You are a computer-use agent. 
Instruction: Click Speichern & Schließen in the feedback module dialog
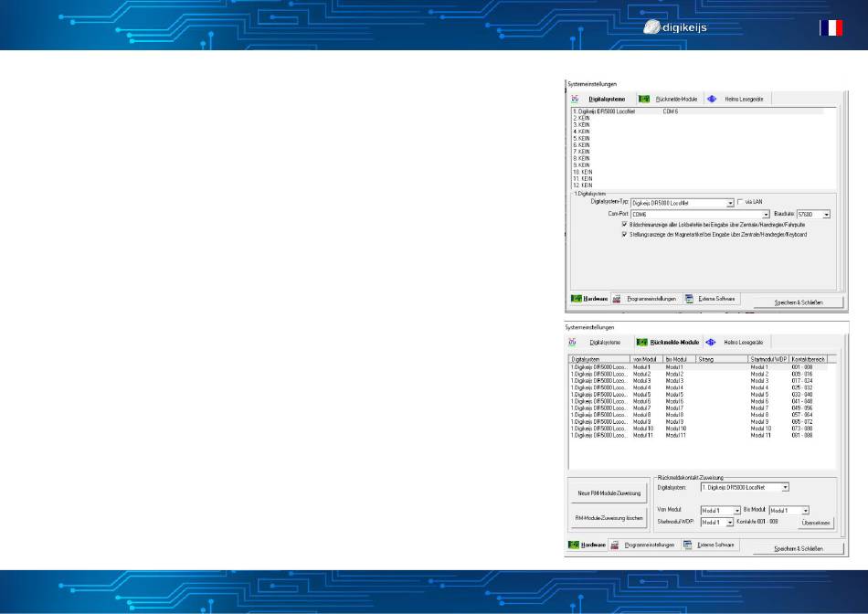[799, 548]
